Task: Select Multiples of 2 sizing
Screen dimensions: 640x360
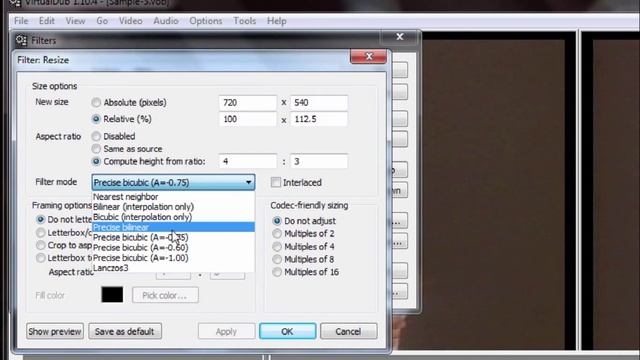Action: coord(277,233)
